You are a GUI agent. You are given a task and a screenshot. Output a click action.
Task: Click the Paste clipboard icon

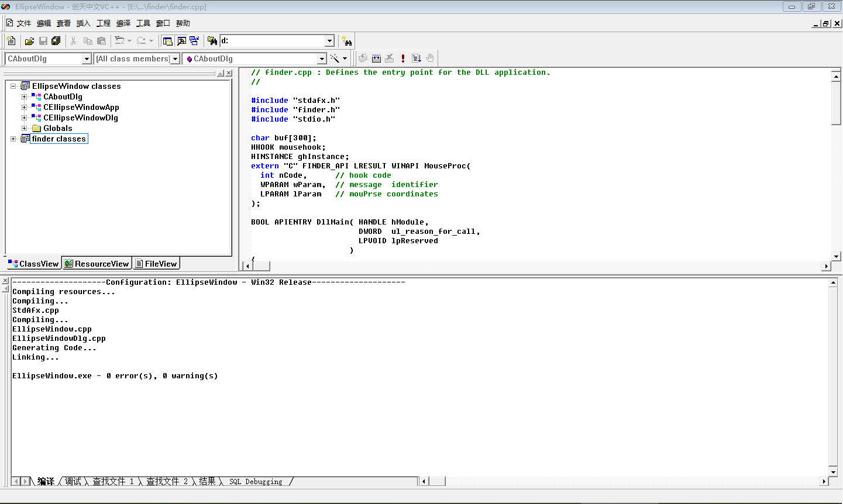click(x=101, y=41)
